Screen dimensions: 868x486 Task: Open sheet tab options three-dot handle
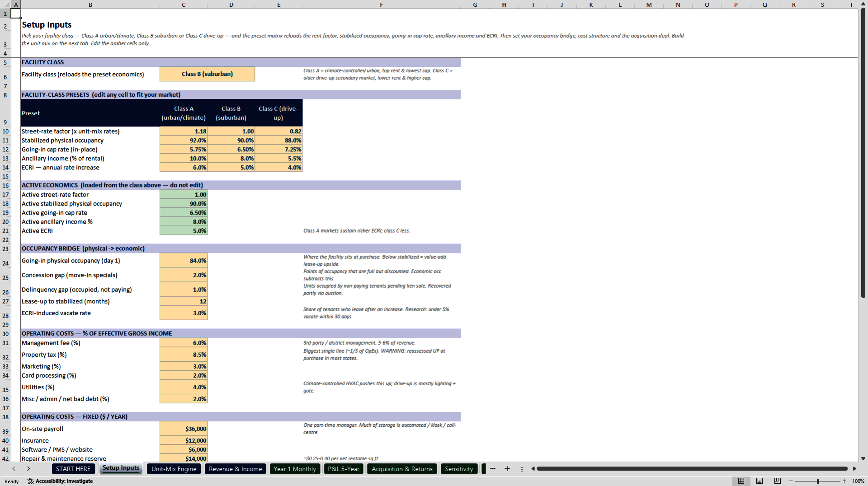522,469
